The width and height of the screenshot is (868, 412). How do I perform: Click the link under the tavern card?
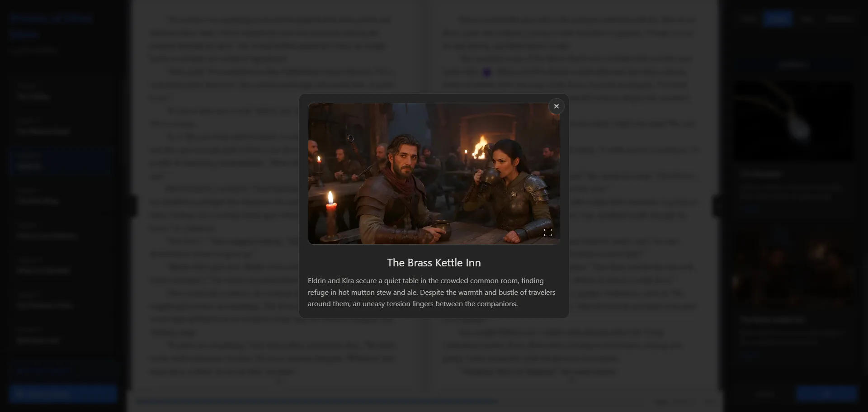tap(750, 355)
